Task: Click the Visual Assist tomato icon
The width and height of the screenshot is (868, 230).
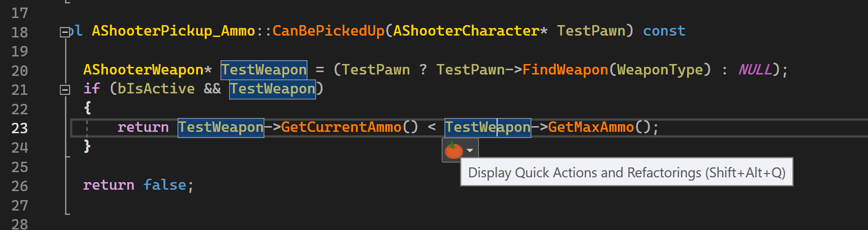Action: [453, 150]
